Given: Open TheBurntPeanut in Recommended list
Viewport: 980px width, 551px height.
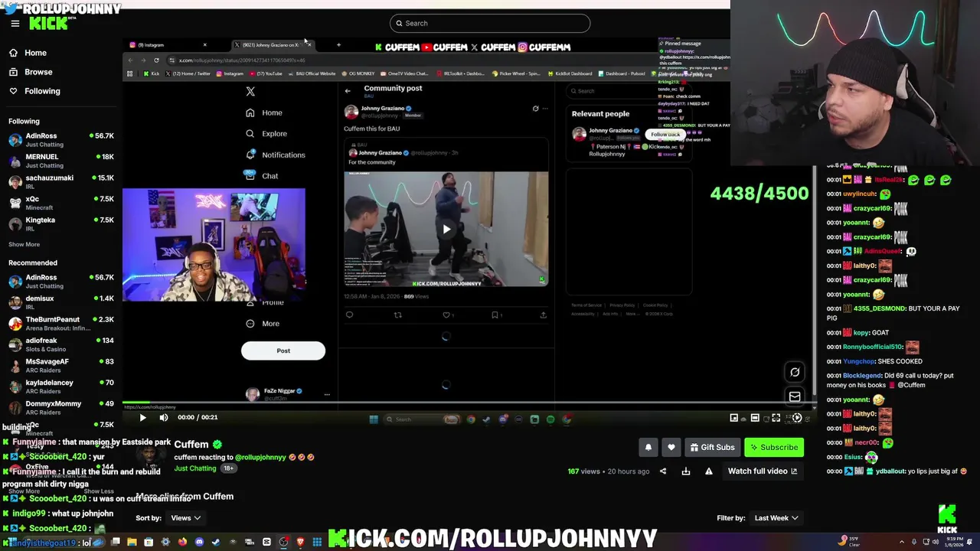Looking at the screenshot, I should 61,324.
